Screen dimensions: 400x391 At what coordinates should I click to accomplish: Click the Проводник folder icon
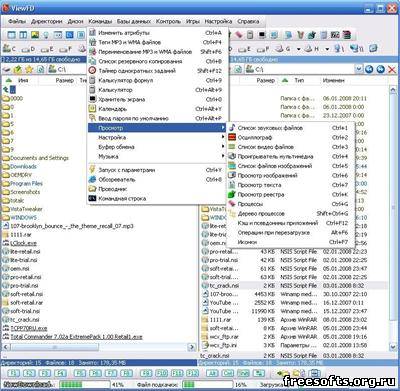tap(92, 189)
